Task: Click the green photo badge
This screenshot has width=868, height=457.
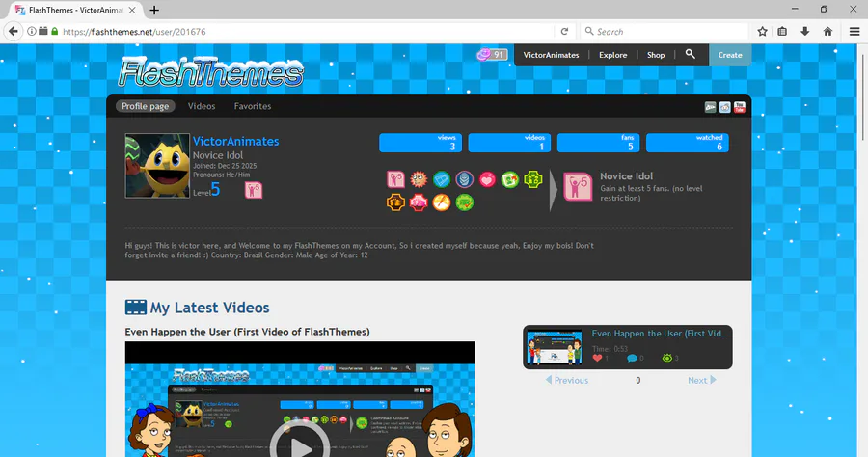Action: 510,179
